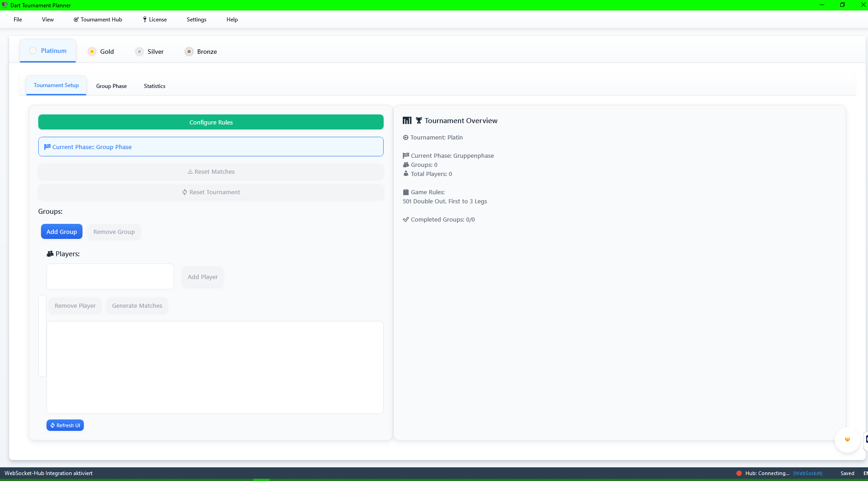Image resolution: width=868 pixels, height=481 pixels.
Task: Click the Platinum circle icon
Action: pos(33,51)
